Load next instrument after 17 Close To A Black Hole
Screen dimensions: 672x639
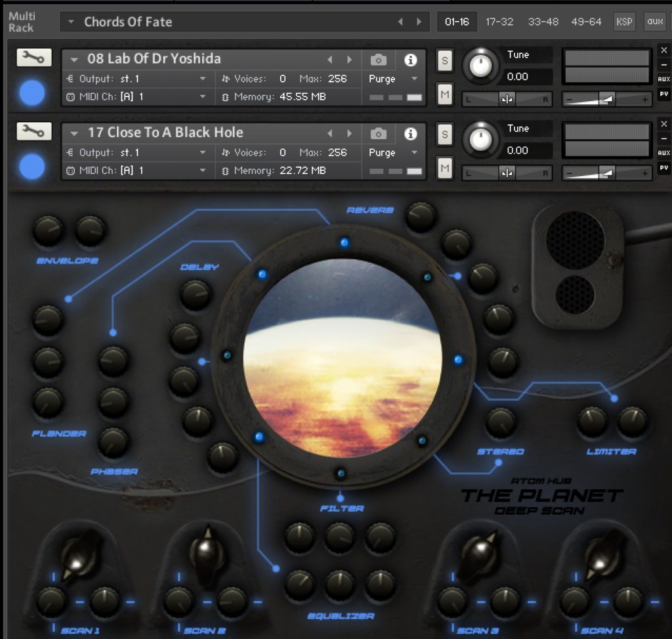click(x=349, y=133)
